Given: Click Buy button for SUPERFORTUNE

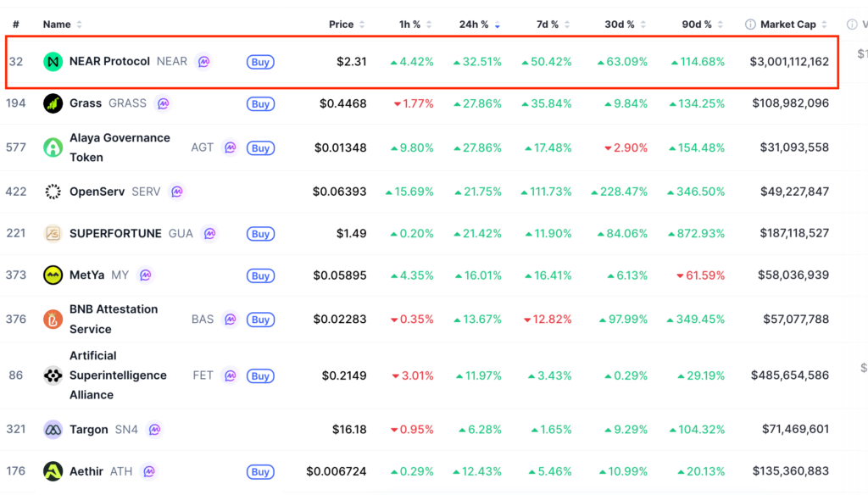Looking at the screenshot, I should coord(261,234).
